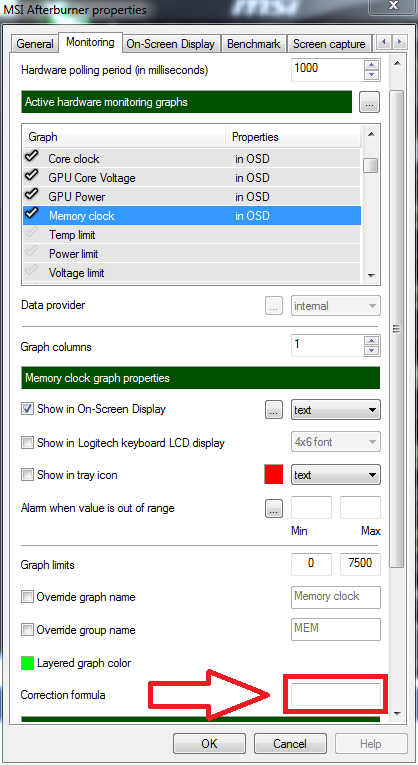Click the Graph column header

[124, 137]
